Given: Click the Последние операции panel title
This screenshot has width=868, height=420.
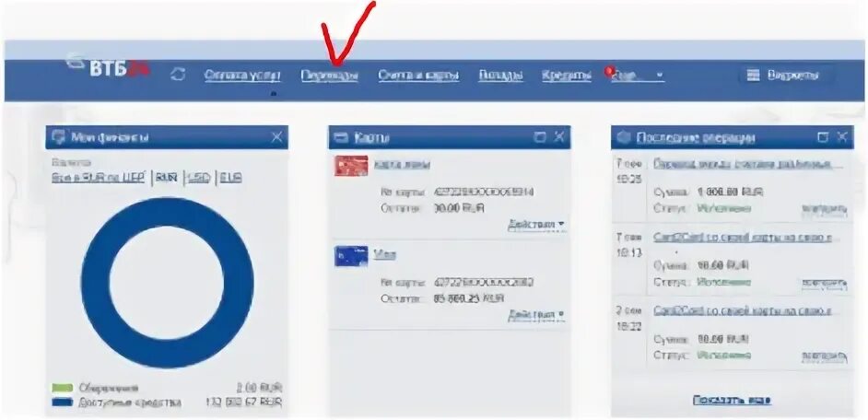Looking at the screenshot, I should (x=697, y=137).
